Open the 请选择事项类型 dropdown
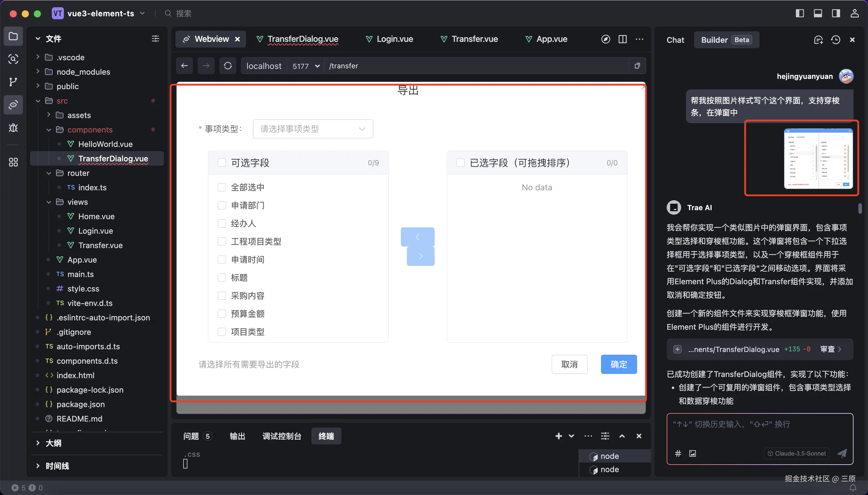Screen dimensions: 868x495 click(x=313, y=129)
